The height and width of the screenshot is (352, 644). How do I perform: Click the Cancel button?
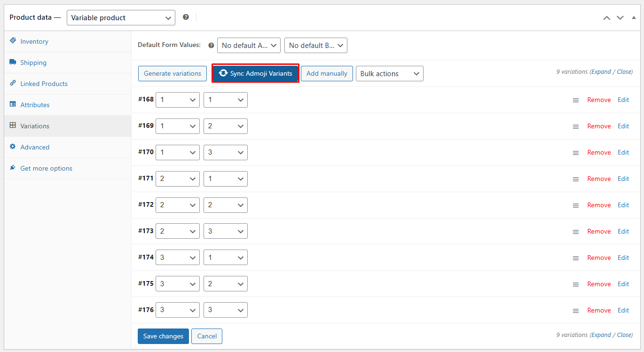point(207,336)
